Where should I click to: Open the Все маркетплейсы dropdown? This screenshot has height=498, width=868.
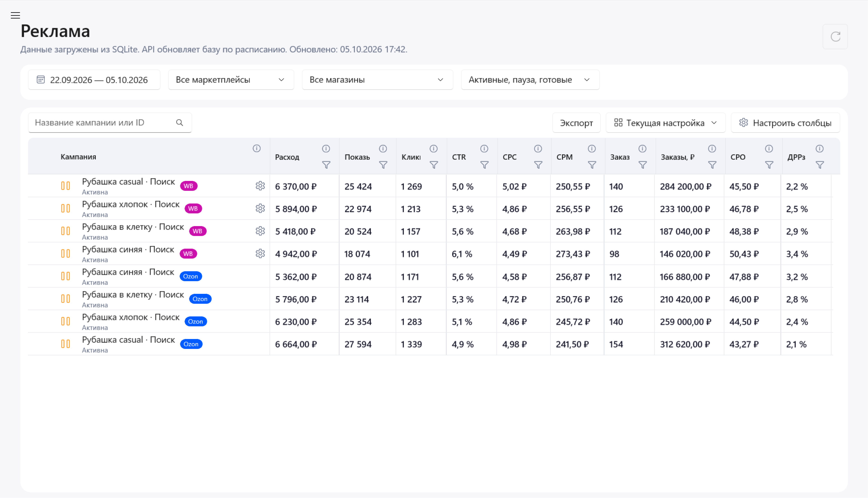pos(231,80)
